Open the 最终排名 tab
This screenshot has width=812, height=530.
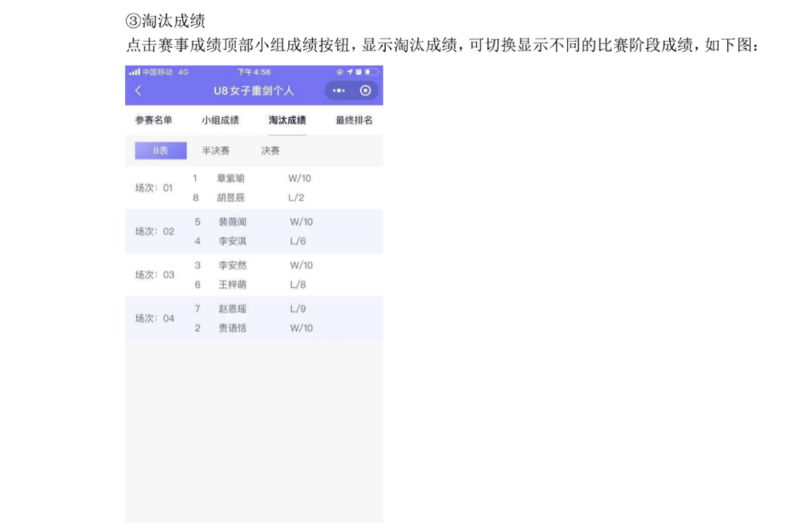tap(354, 120)
